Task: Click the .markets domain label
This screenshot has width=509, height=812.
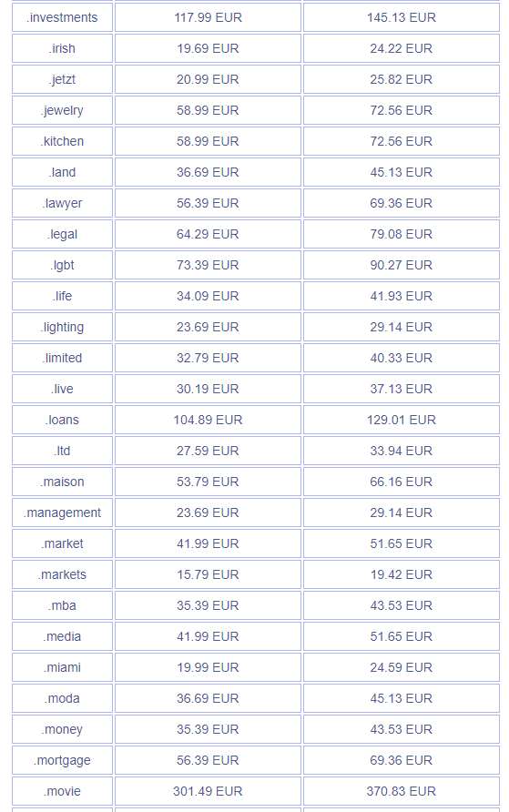Action: coord(62,574)
